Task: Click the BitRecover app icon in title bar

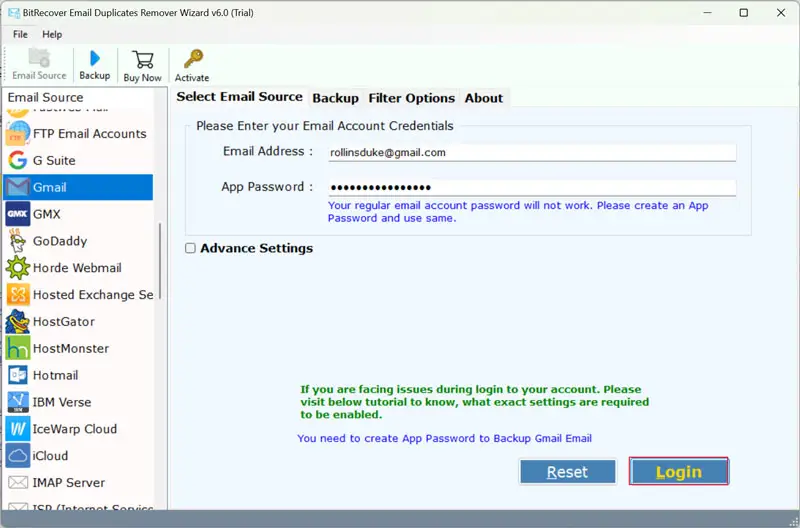Action: point(14,13)
